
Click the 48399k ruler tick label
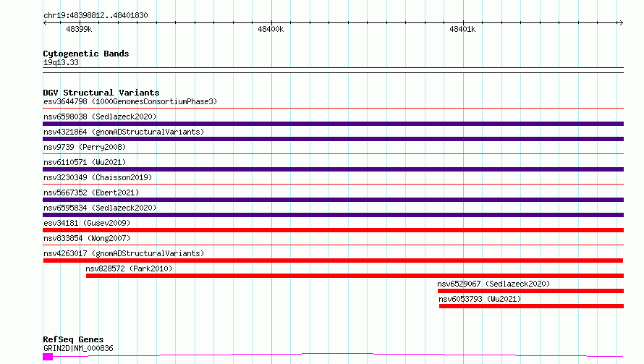(79, 29)
